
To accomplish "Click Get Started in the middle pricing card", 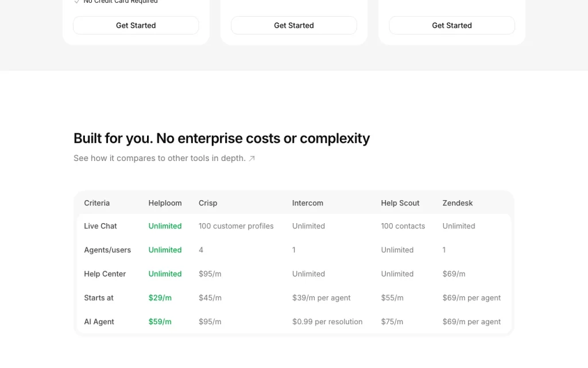I will point(293,25).
